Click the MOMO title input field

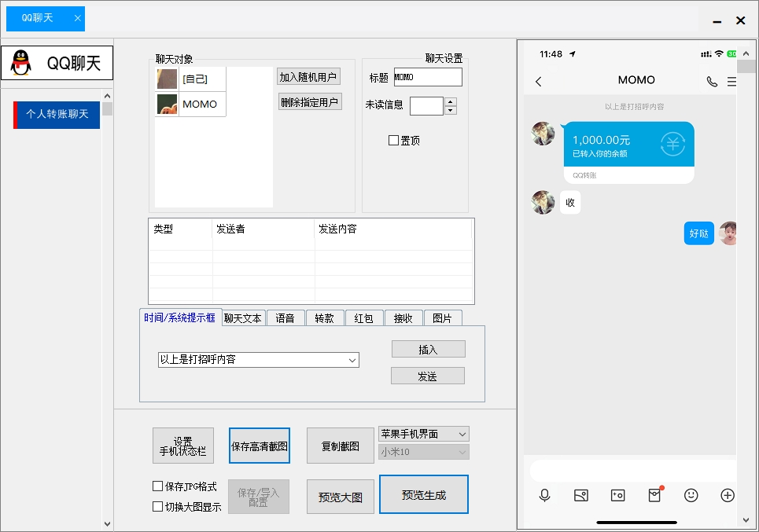coord(427,77)
